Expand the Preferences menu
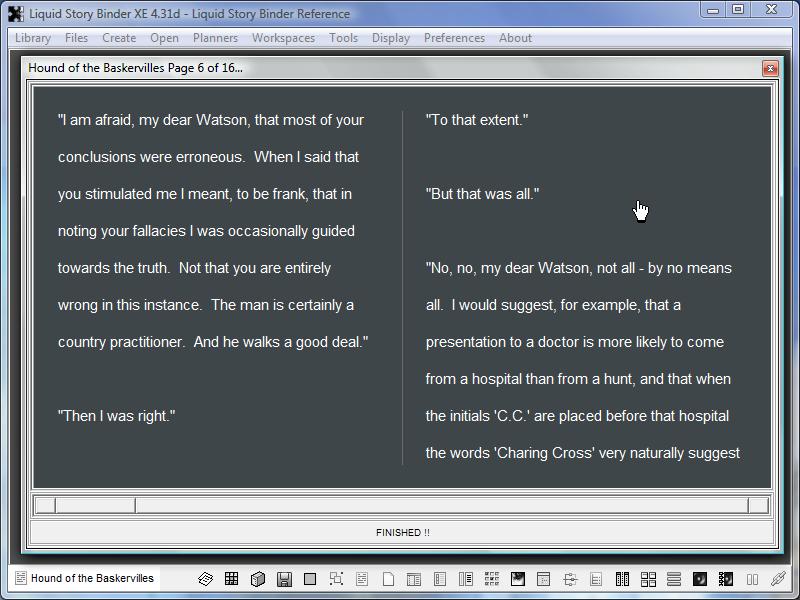The width and height of the screenshot is (800, 600). click(x=454, y=38)
